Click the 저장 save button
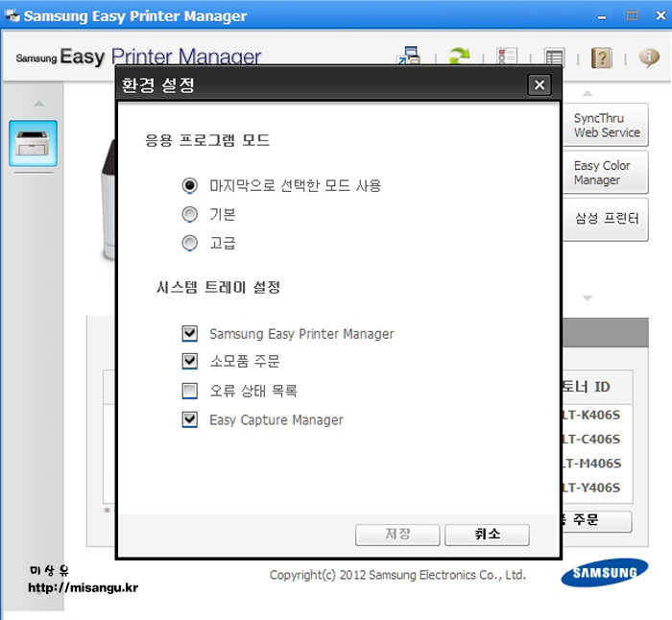Viewport: 672px width, 620px height. [x=397, y=535]
